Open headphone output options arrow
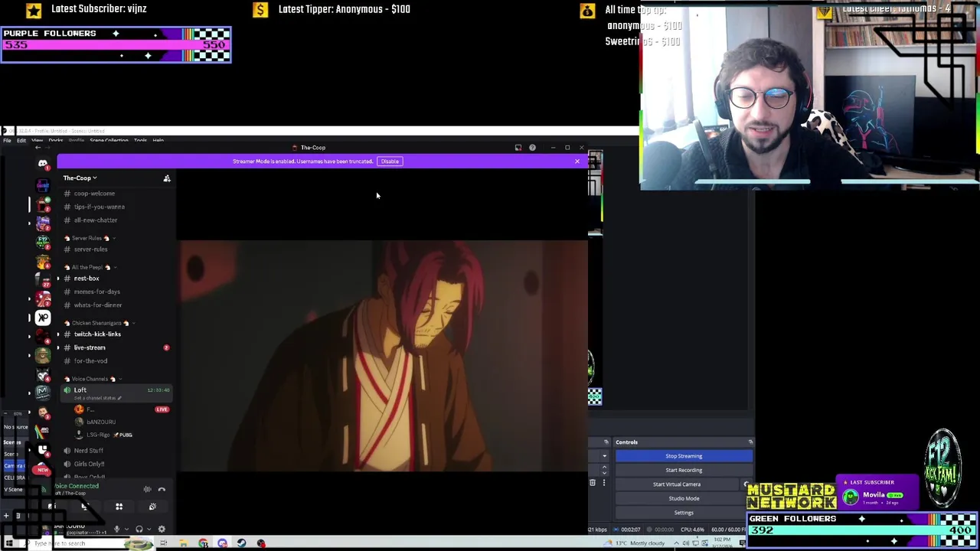 (148, 530)
